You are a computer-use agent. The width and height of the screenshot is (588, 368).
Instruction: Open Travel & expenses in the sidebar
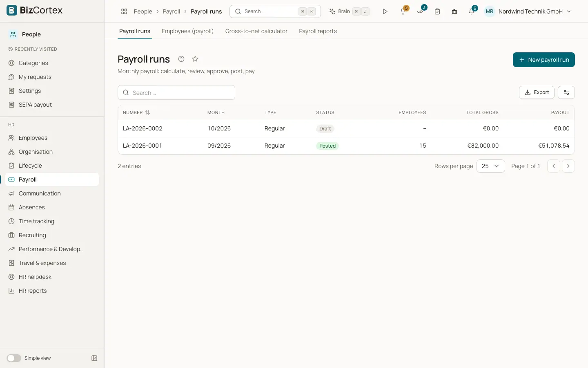pos(52,263)
